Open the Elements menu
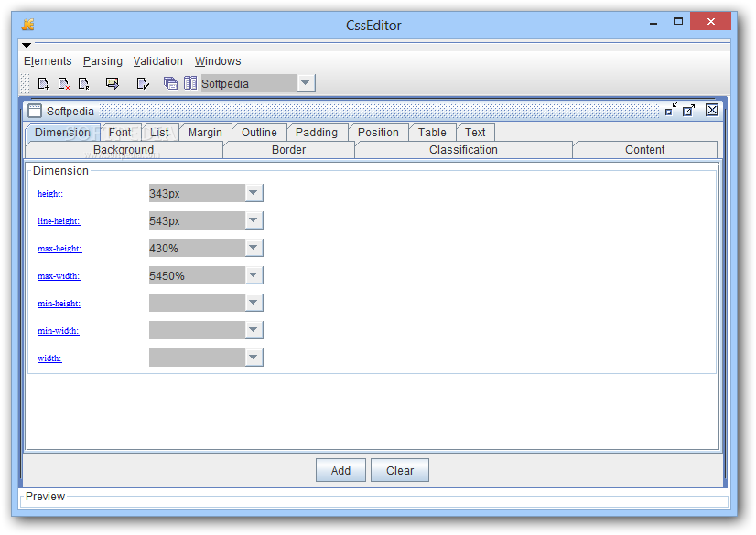This screenshot has width=756, height=535. [x=48, y=61]
